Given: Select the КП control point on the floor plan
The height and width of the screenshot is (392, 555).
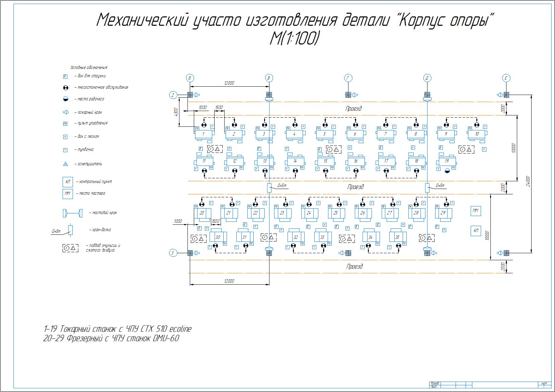Looking at the screenshot, I should pos(476,231).
